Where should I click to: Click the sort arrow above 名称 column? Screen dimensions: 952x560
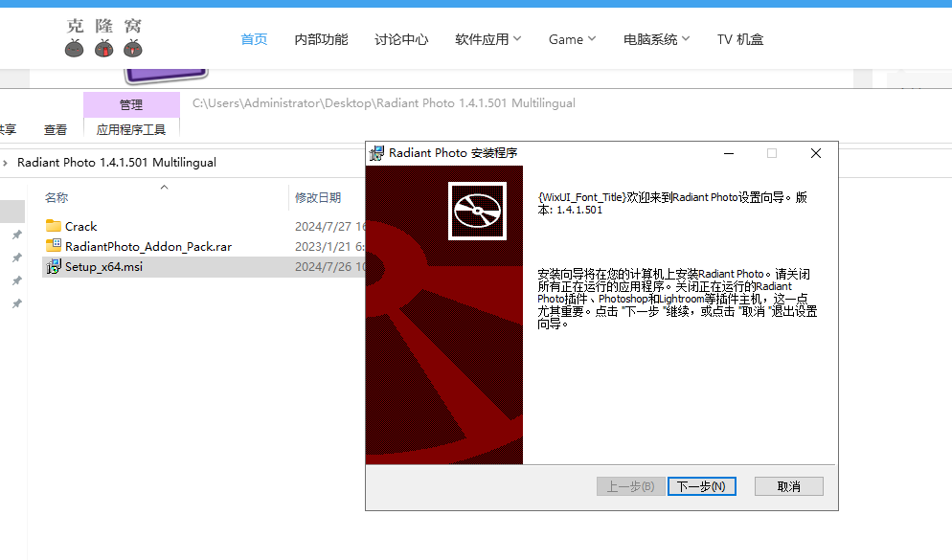(x=164, y=187)
